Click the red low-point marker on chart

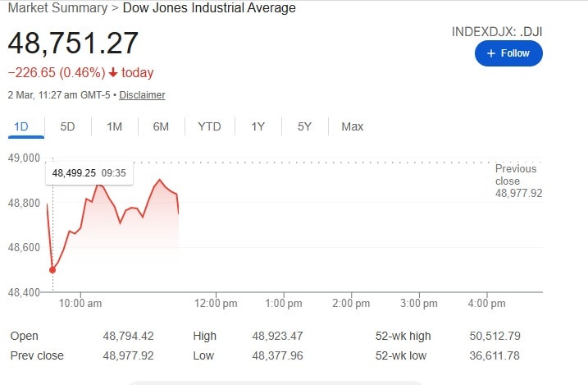(x=52, y=269)
